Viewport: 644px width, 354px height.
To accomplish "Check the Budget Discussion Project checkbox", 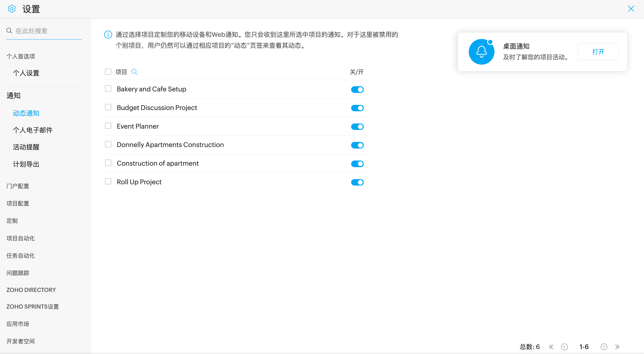I will click(x=108, y=107).
